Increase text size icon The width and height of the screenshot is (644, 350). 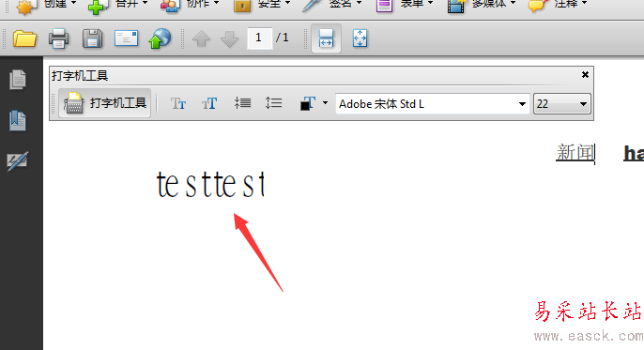pyautogui.click(x=209, y=103)
